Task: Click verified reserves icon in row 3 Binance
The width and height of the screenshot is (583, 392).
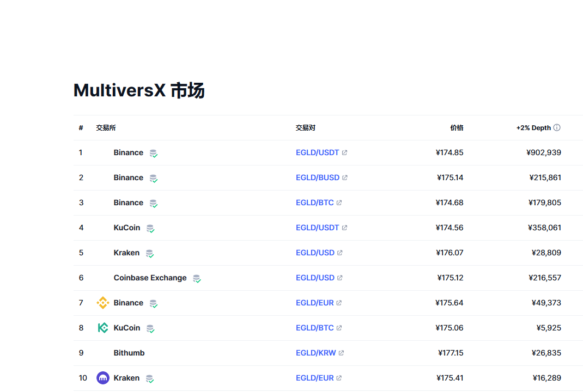Action: tap(154, 203)
